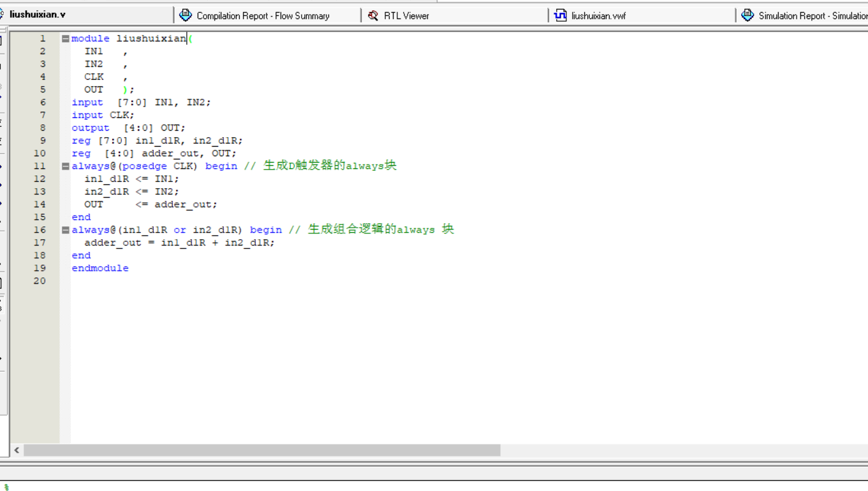Click the comment '生成D触发器的always块'

tap(330, 166)
